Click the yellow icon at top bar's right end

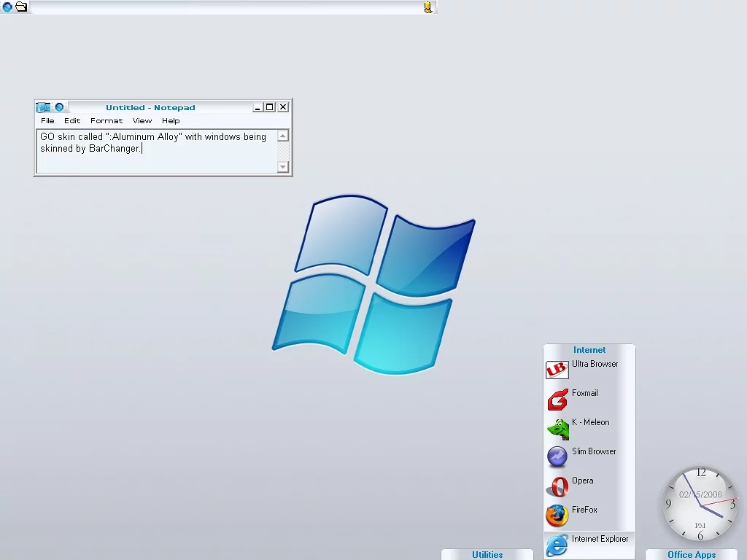pyautogui.click(x=428, y=7)
